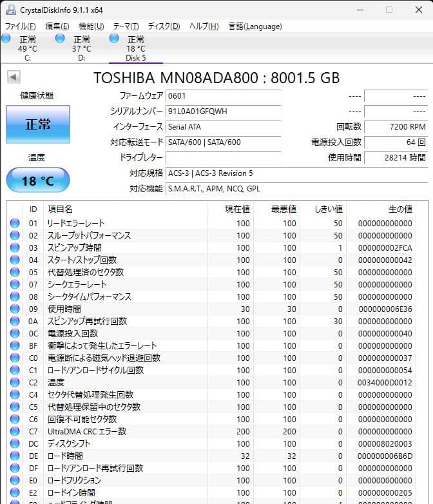Click status icon for C7 UltraDMA CRC エラー数
Screen dimensions: 433x504
pyautogui.click(x=15, y=431)
